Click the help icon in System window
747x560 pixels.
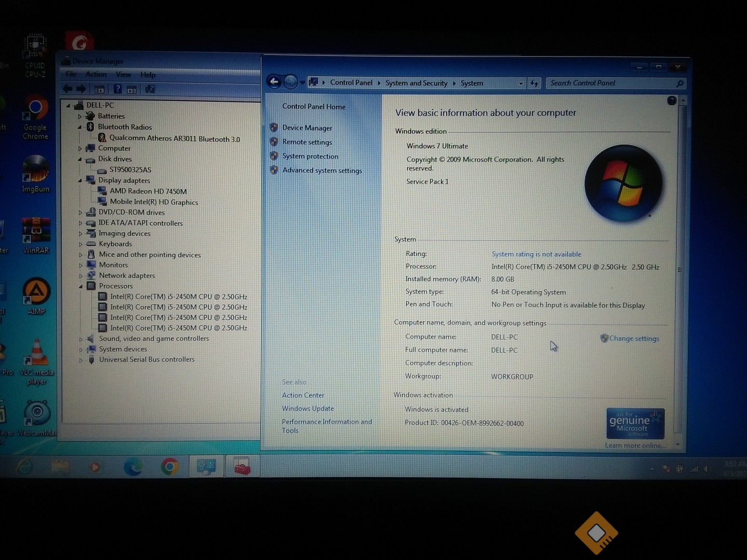pyautogui.click(x=672, y=101)
